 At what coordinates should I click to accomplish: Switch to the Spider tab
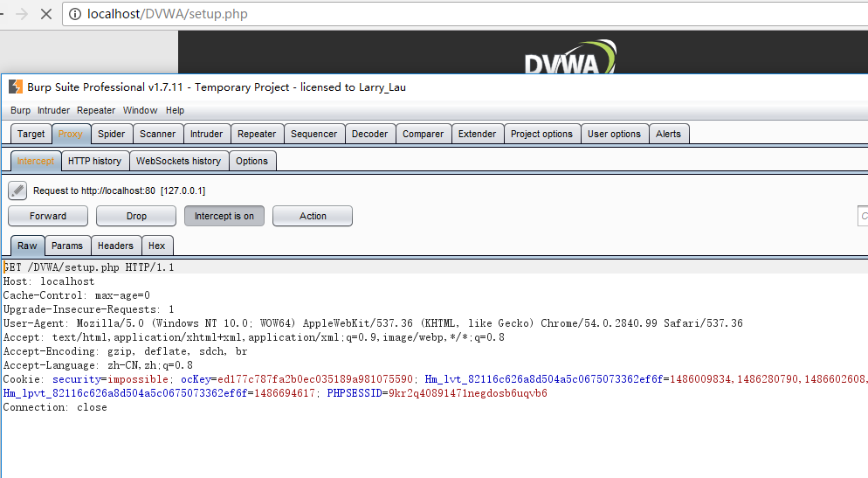pos(111,134)
